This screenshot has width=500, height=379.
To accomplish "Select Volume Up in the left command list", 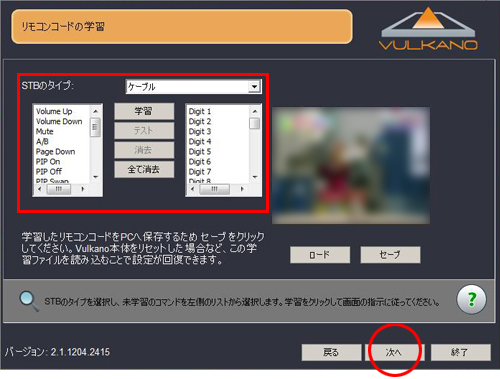I will coord(54,111).
